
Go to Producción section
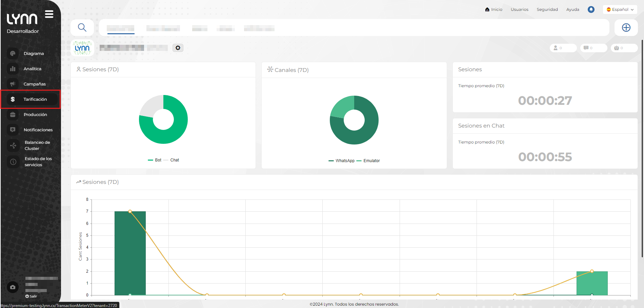pyautogui.click(x=35, y=115)
